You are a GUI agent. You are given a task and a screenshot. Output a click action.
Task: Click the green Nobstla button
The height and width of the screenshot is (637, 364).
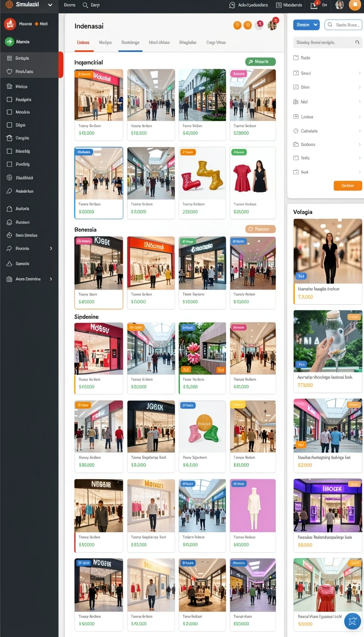coord(260,62)
